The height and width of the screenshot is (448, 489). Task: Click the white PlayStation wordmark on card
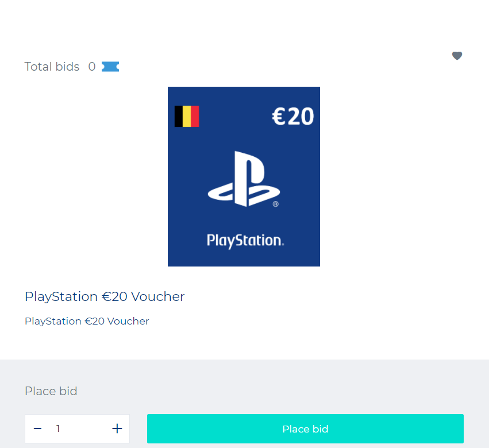(x=245, y=241)
